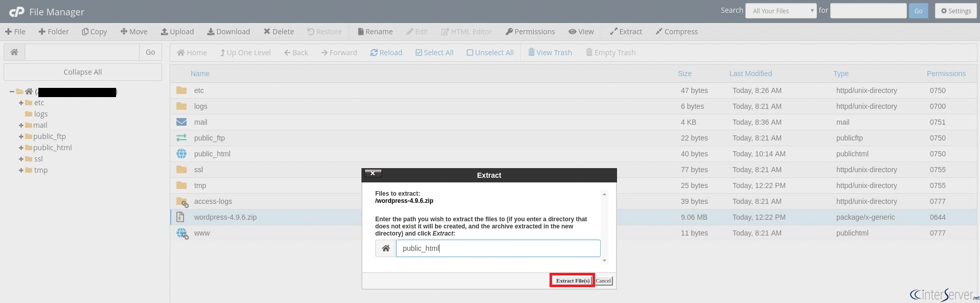980x303 pixels.
Task: Expand the tmp tree node
Action: 21,171
